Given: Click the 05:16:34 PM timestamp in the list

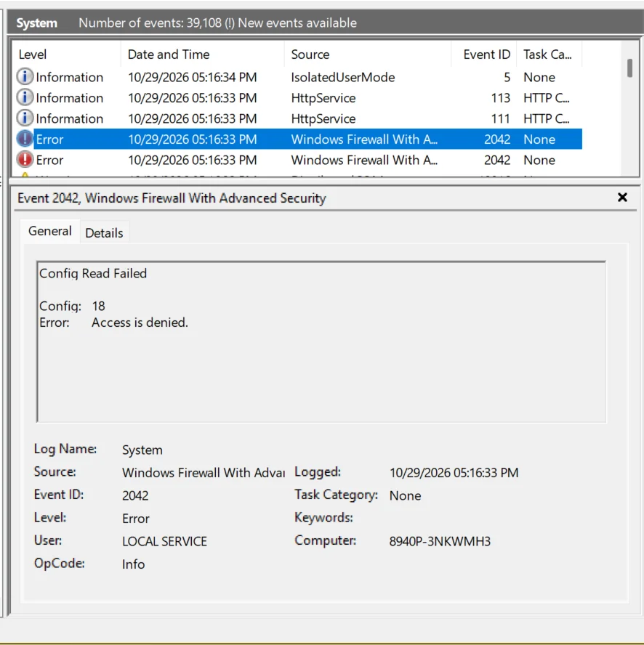Looking at the screenshot, I should 193,77.
